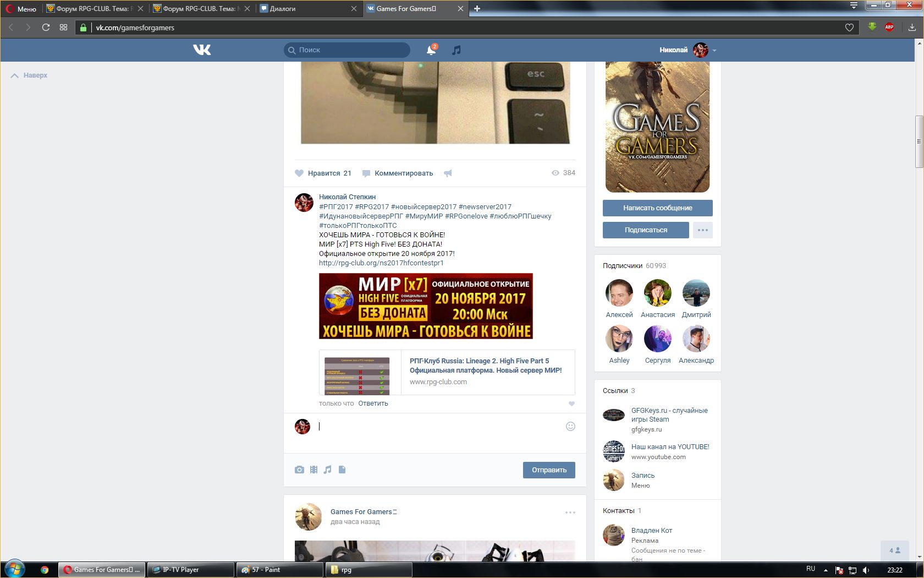Click the volume speaker tray icon
This screenshot has width=924, height=578.
(866, 570)
